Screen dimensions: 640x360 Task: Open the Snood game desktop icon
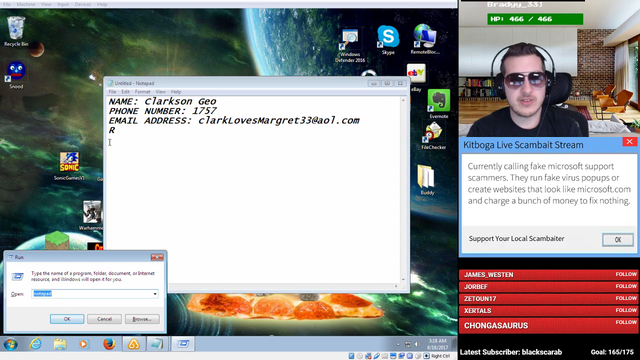[x=16, y=74]
